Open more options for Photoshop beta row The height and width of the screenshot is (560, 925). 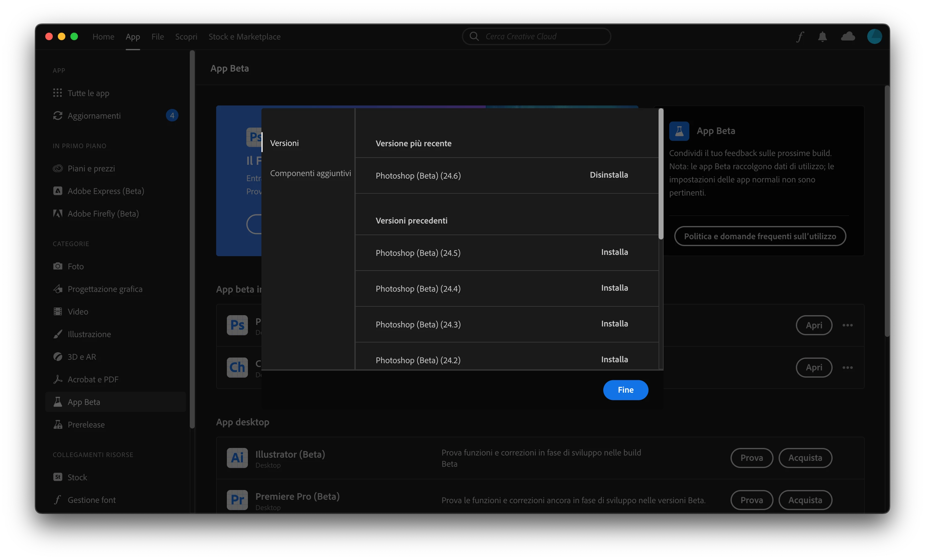(x=847, y=325)
